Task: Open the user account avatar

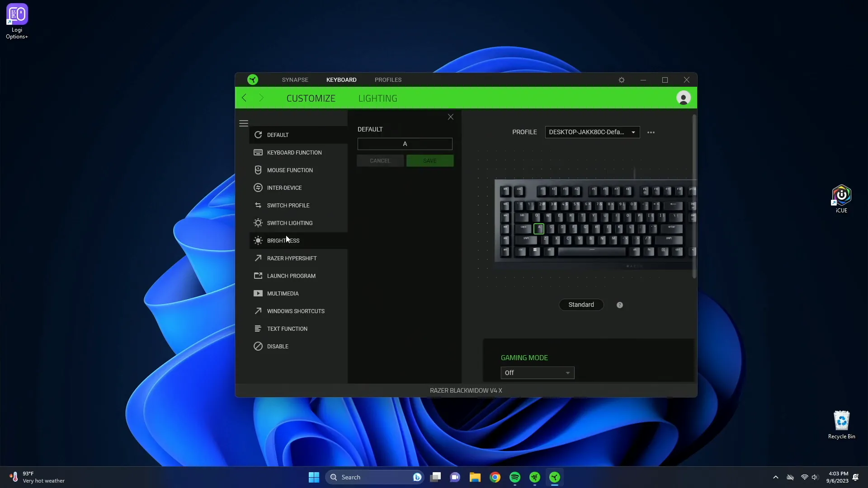Action: pyautogui.click(x=683, y=98)
